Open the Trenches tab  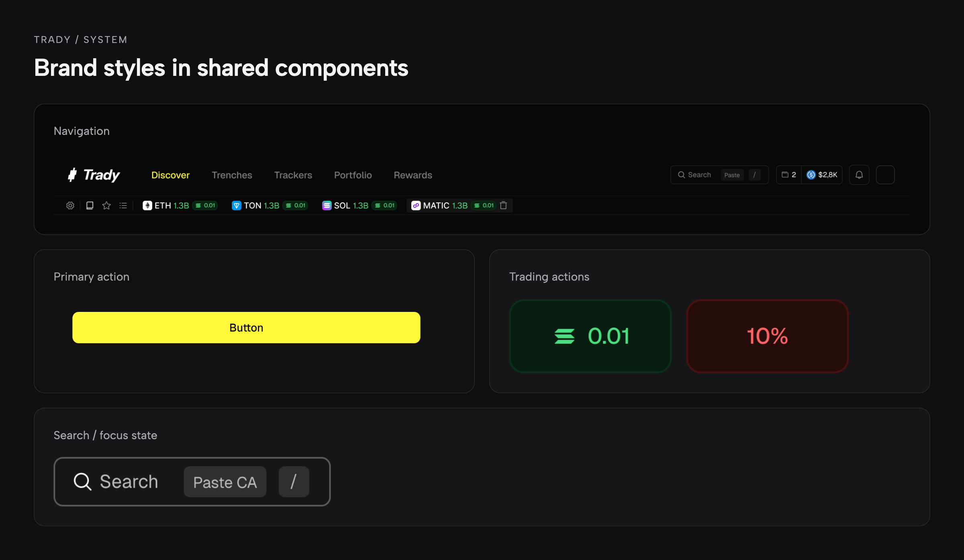point(232,175)
